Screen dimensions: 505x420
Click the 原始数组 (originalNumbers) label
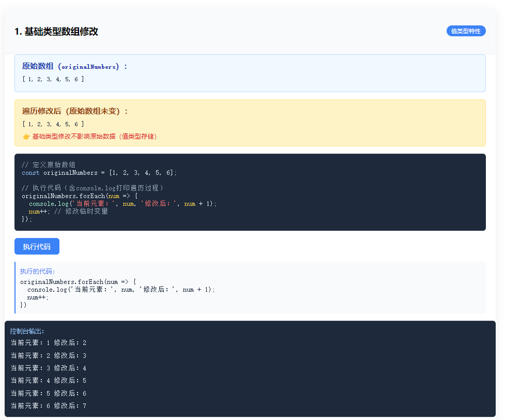pos(75,66)
